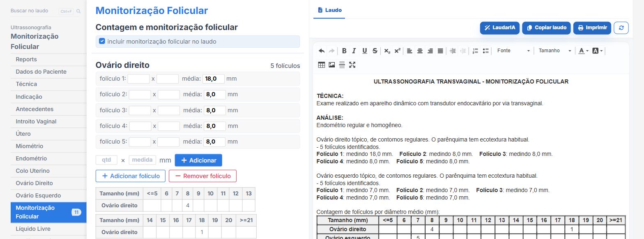Go to Indicação section
The width and height of the screenshot is (644, 239).
[x=48, y=97]
